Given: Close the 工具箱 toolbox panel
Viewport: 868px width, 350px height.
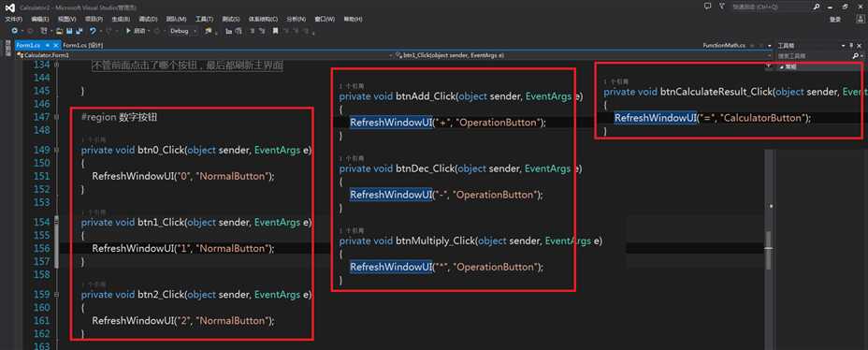Looking at the screenshot, I should point(860,46).
